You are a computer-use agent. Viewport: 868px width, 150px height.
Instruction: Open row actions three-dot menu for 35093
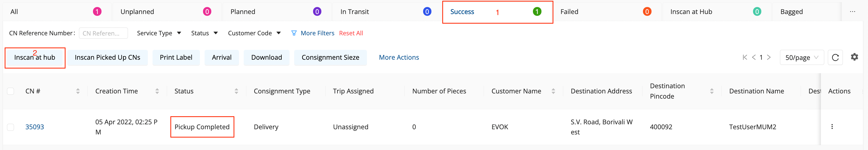832,127
